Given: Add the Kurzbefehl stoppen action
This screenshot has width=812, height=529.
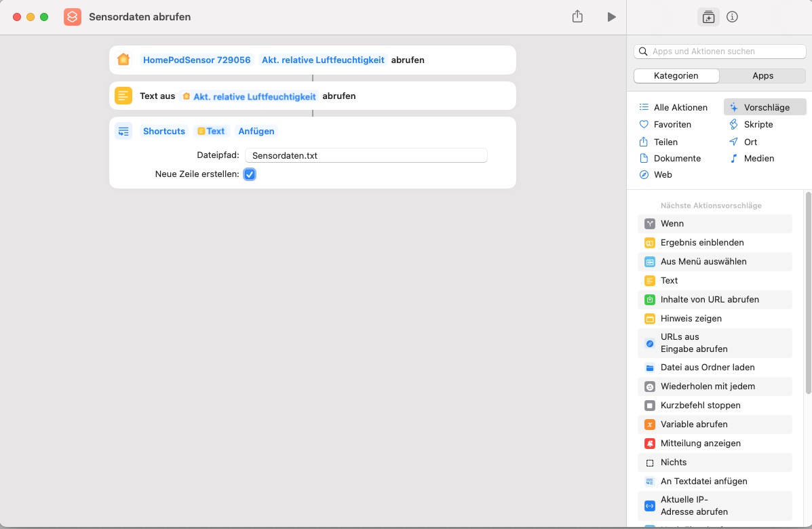Looking at the screenshot, I should coord(715,406).
